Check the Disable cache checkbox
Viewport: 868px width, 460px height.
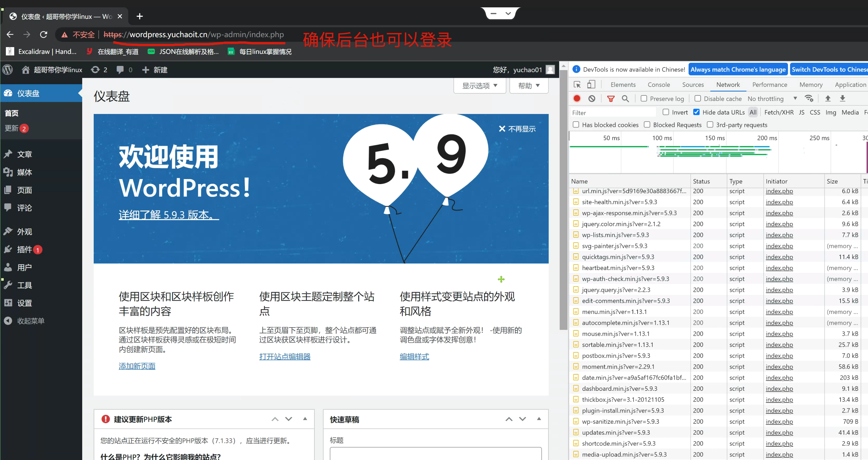click(x=698, y=98)
